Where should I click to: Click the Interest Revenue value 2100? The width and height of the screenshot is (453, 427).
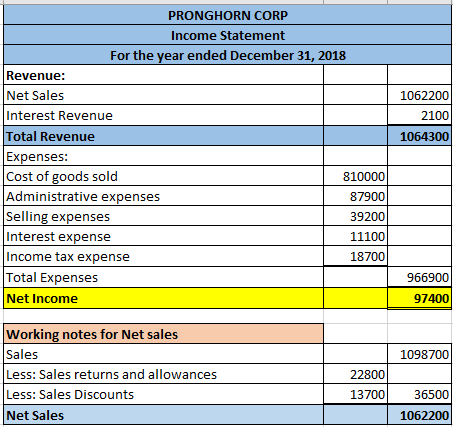pyautogui.click(x=419, y=115)
